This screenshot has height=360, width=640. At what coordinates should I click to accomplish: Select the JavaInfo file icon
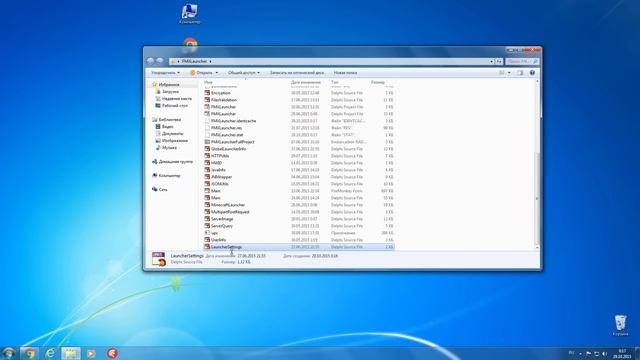tap(207, 170)
